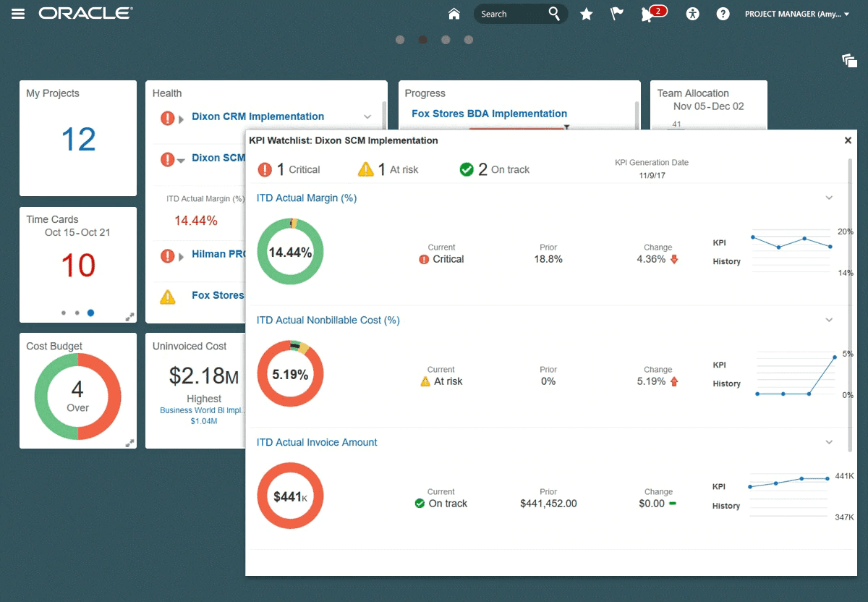Viewport: 868px width, 602px height.
Task: Click the 12 count in My Projects
Action: pyautogui.click(x=78, y=139)
